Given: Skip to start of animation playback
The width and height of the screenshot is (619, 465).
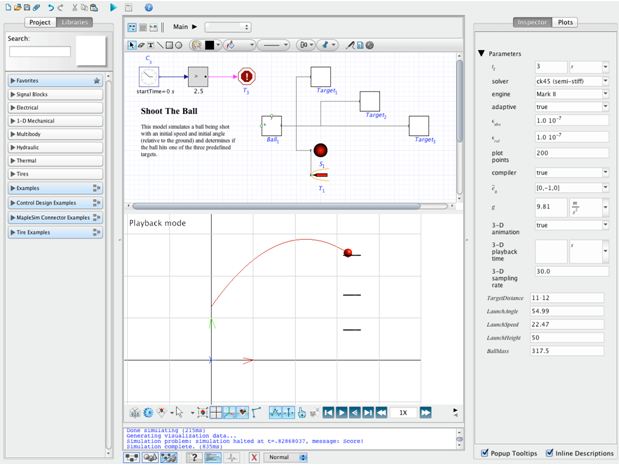Looking at the screenshot, I should point(327,411).
